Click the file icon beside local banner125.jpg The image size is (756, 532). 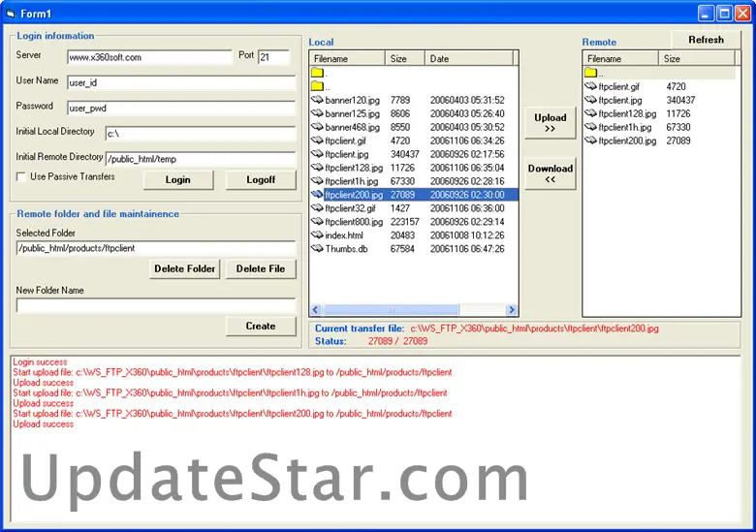point(317,113)
